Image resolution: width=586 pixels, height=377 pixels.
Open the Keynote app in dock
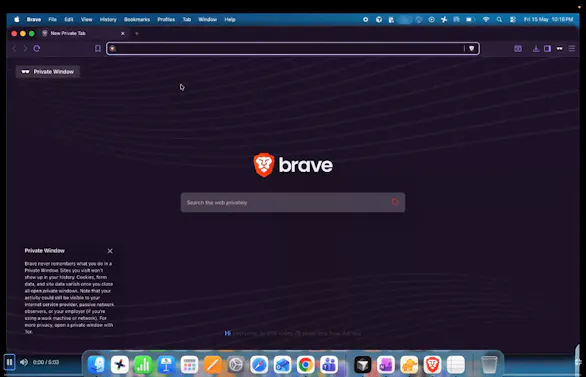point(166,364)
